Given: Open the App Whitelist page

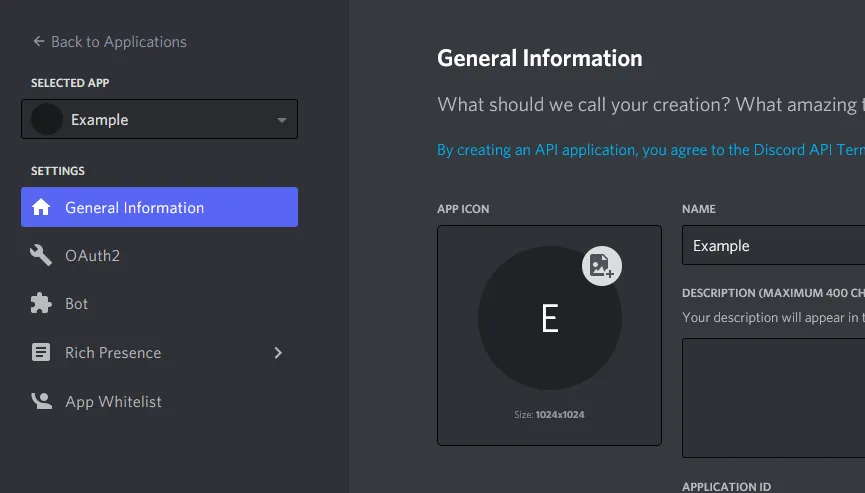Looking at the screenshot, I should pos(113,402).
